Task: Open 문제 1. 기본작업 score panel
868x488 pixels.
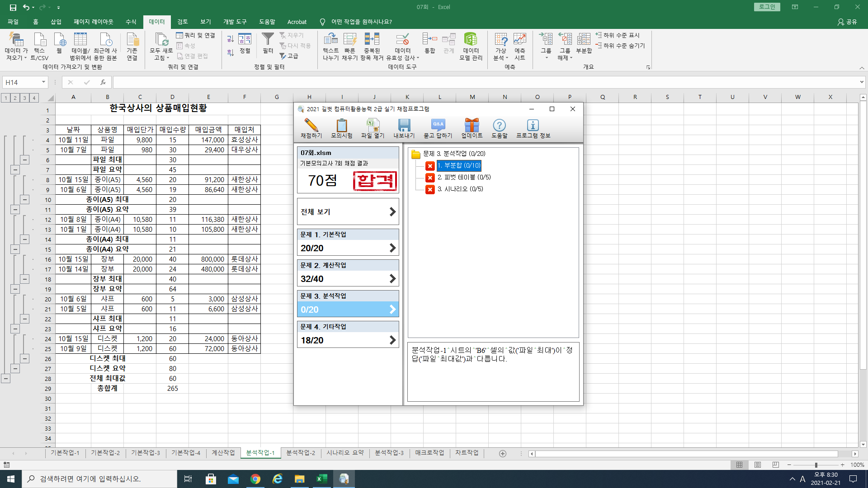Action: pyautogui.click(x=348, y=242)
